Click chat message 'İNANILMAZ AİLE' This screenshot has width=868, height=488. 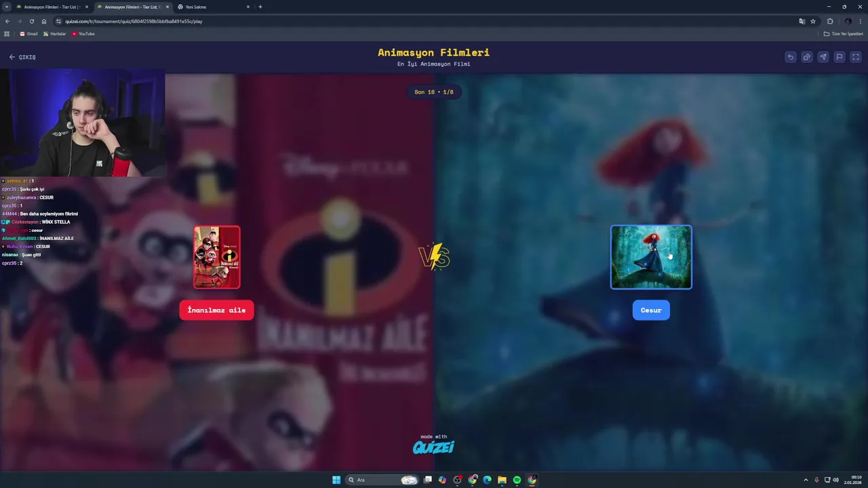click(x=57, y=239)
